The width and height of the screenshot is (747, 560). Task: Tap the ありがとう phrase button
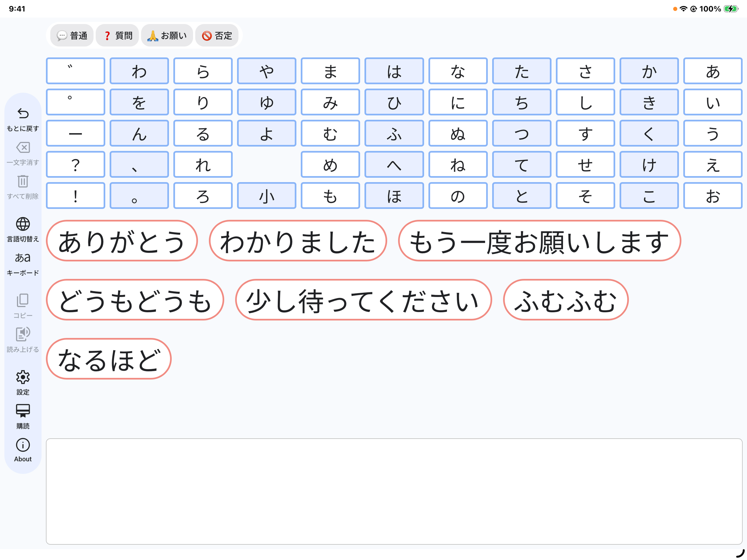pyautogui.click(x=122, y=241)
